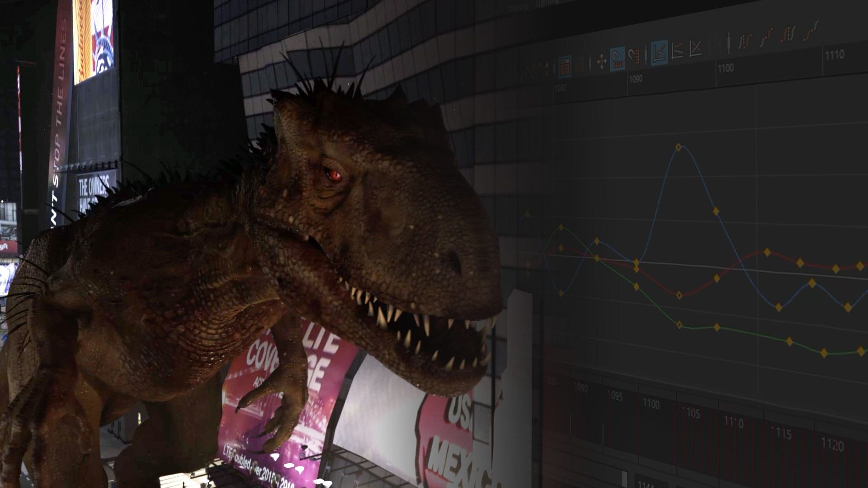Click 1100 on the graph editor ruler
The width and height of the screenshot is (868, 488).
coord(725,68)
